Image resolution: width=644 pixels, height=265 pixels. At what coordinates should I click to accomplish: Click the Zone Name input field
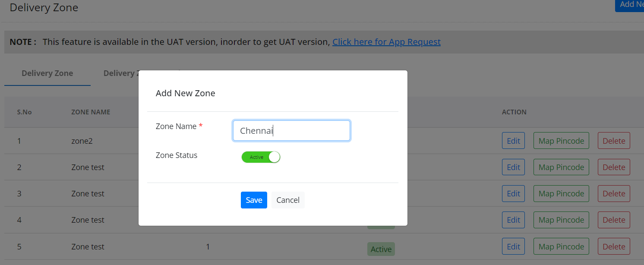(291, 131)
